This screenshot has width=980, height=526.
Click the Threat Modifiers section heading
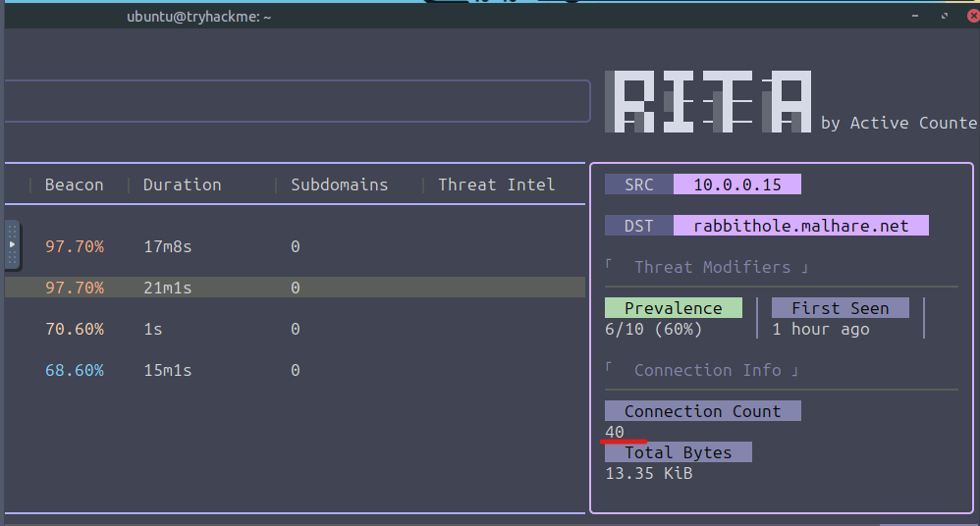713,267
